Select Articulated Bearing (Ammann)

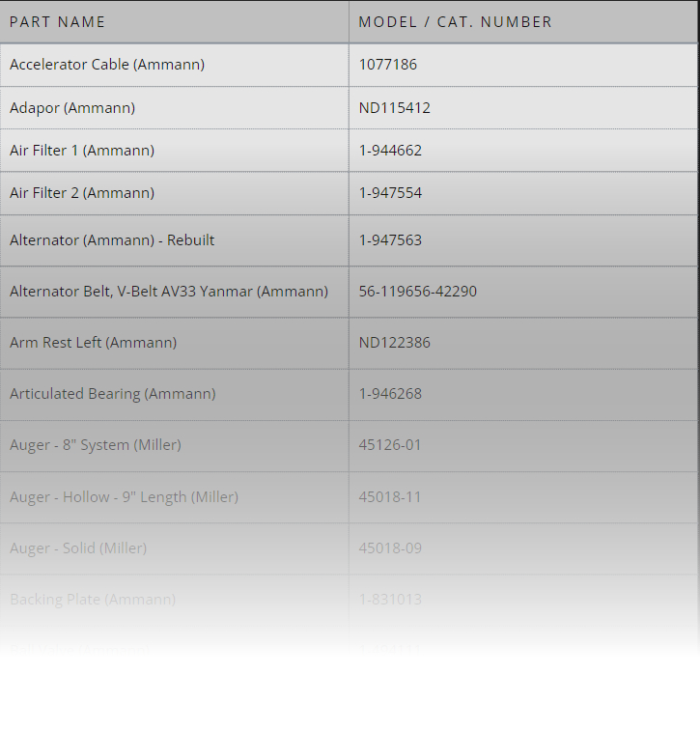(112, 394)
